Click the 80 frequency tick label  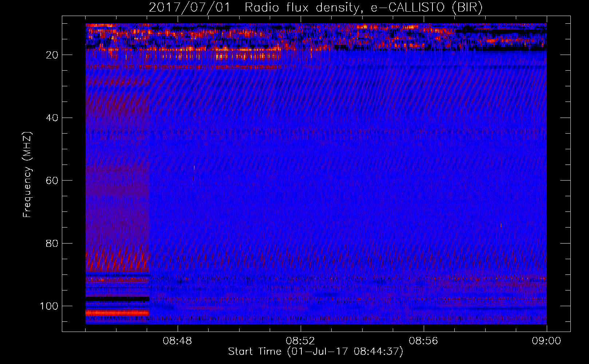pos(52,244)
